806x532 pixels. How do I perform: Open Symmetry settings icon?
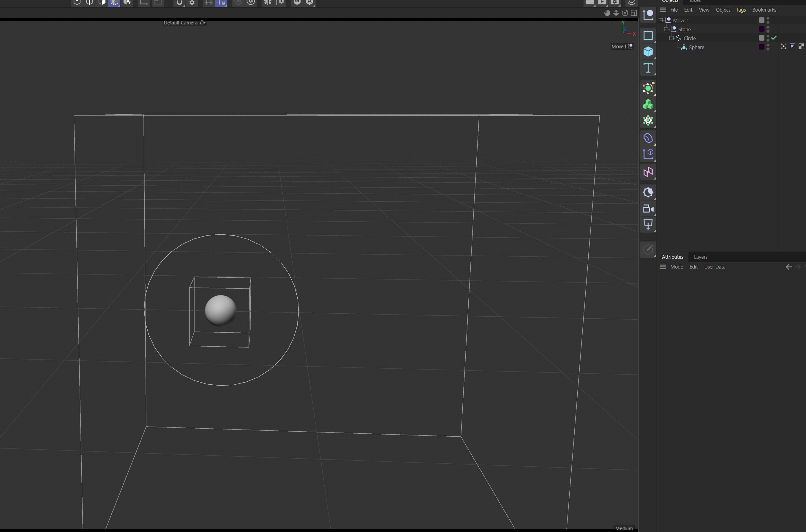tap(281, 2)
